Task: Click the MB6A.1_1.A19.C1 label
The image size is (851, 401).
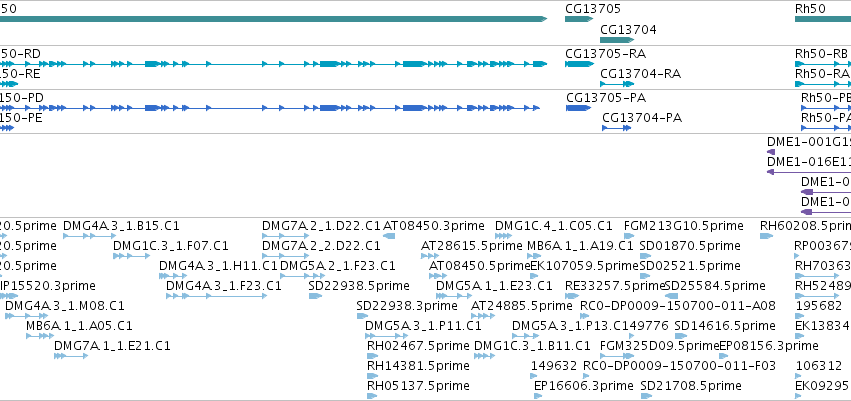Action: coord(580,246)
